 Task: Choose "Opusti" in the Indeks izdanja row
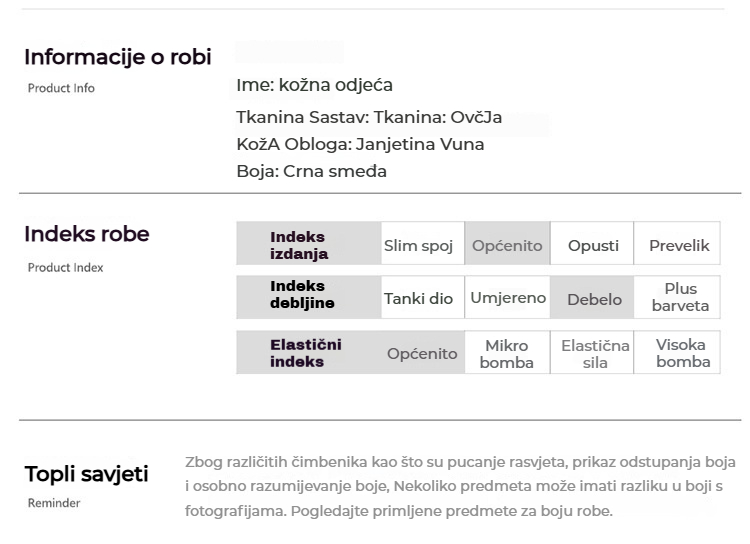[593, 245]
